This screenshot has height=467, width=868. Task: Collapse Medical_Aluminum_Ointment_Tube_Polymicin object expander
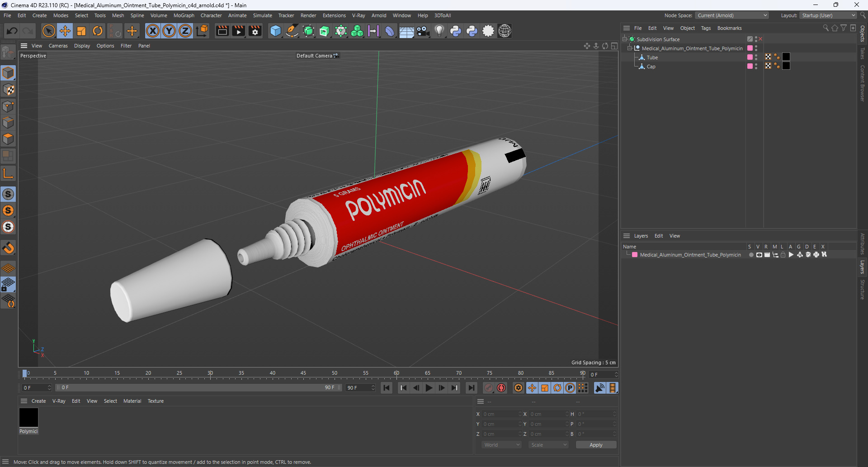point(629,48)
